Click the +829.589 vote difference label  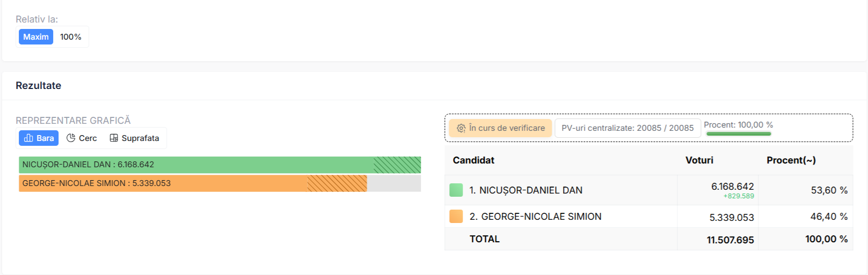click(x=739, y=196)
